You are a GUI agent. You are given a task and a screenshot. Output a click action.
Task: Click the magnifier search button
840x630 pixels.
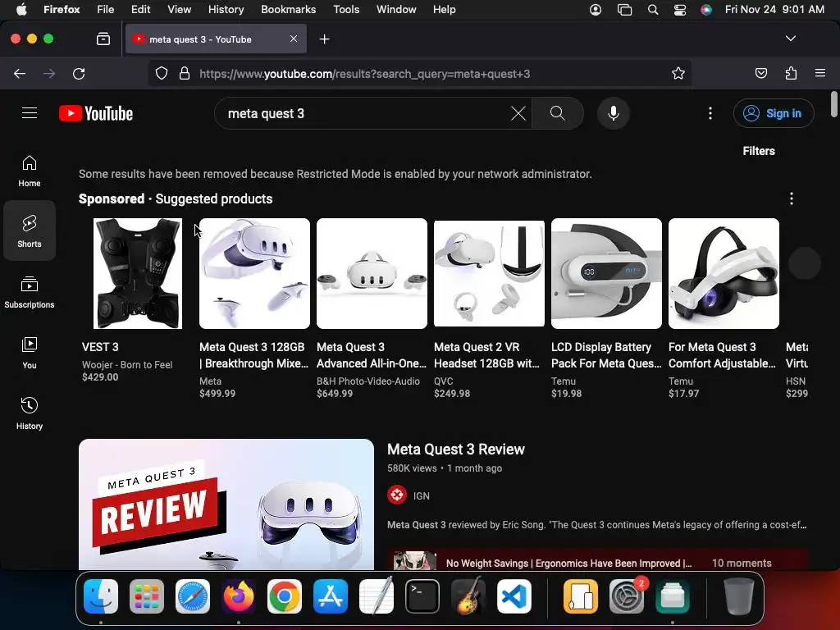pos(558,113)
